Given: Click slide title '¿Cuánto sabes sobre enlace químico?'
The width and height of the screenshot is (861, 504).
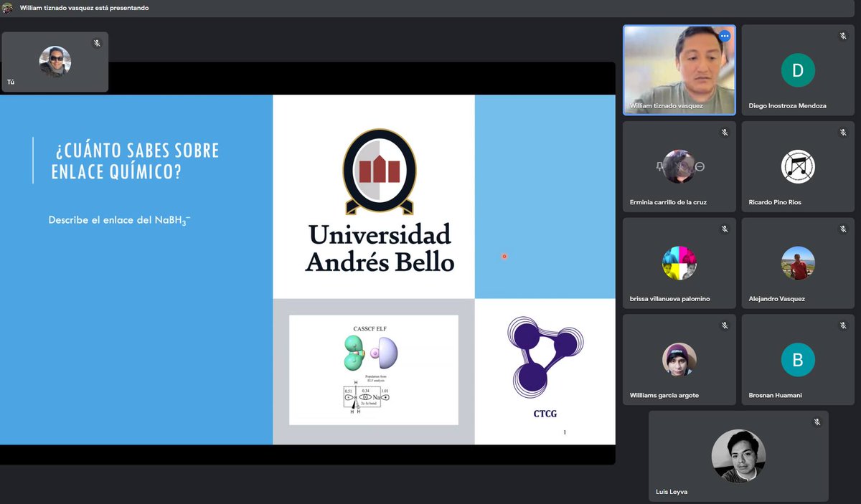Looking at the screenshot, I should click(136, 161).
